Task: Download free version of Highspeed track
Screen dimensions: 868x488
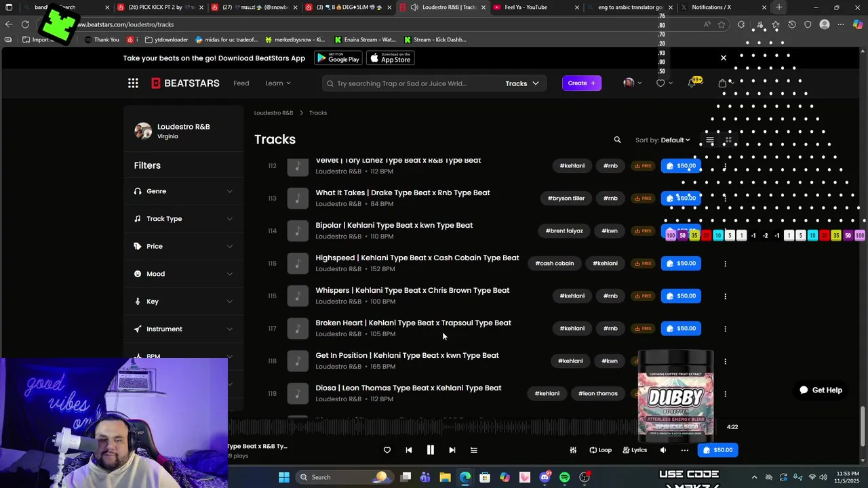Action: coord(642,263)
